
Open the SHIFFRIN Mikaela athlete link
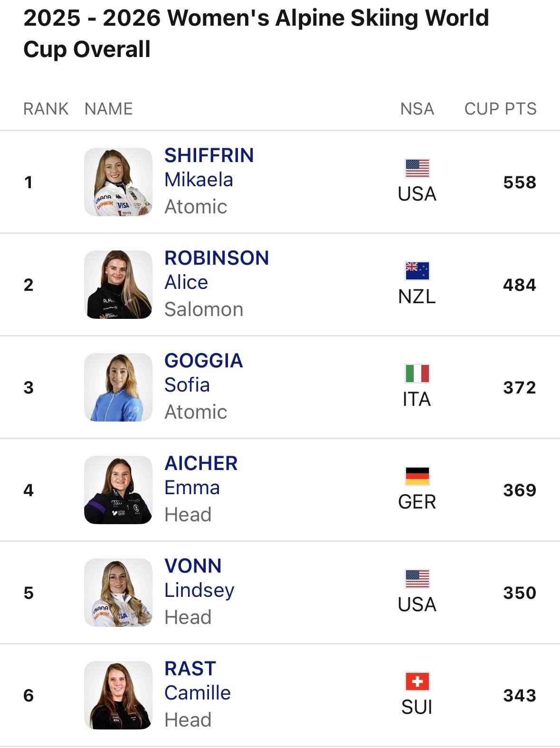209,167
